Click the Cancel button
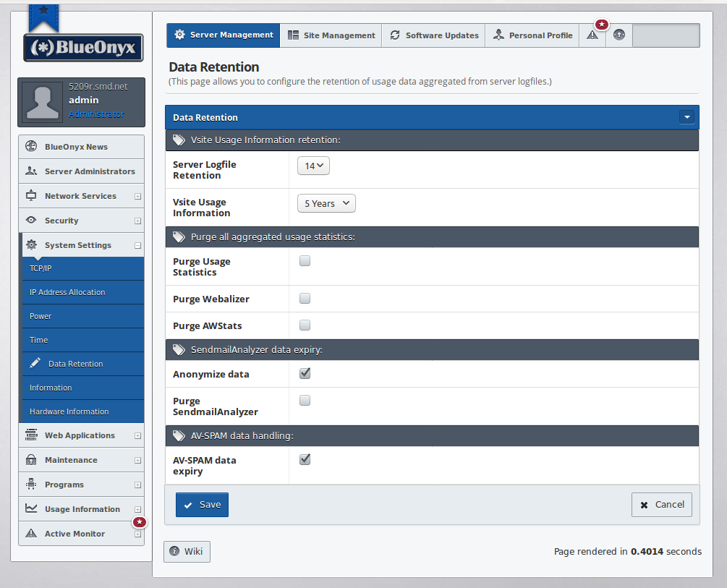The width and height of the screenshot is (727, 588). pos(662,505)
